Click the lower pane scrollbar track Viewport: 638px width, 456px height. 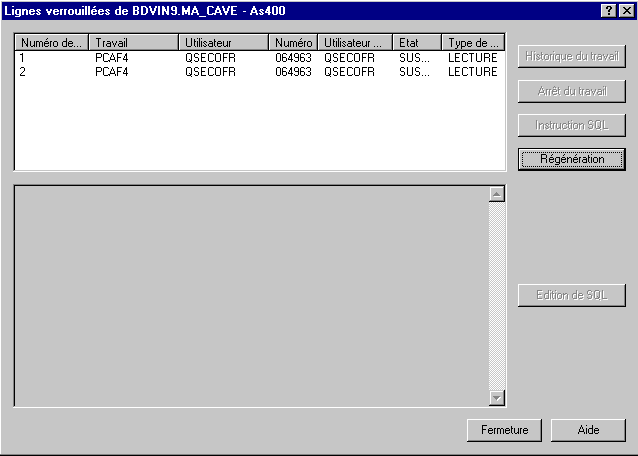pos(497,296)
